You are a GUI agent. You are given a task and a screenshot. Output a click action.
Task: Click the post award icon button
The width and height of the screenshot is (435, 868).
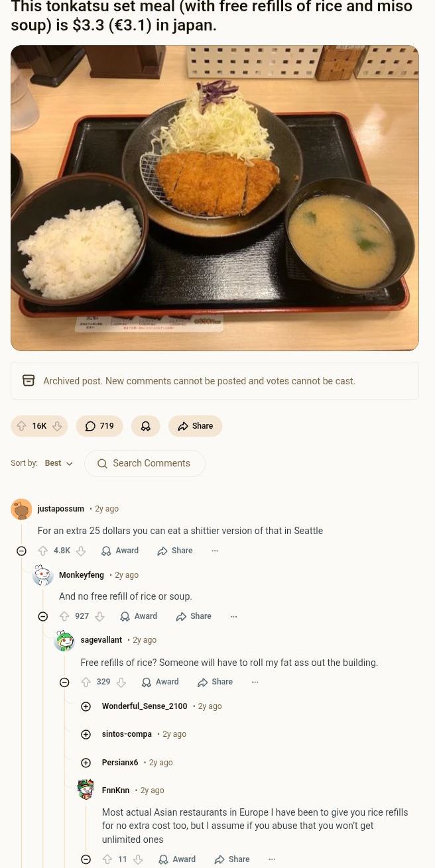tap(146, 426)
